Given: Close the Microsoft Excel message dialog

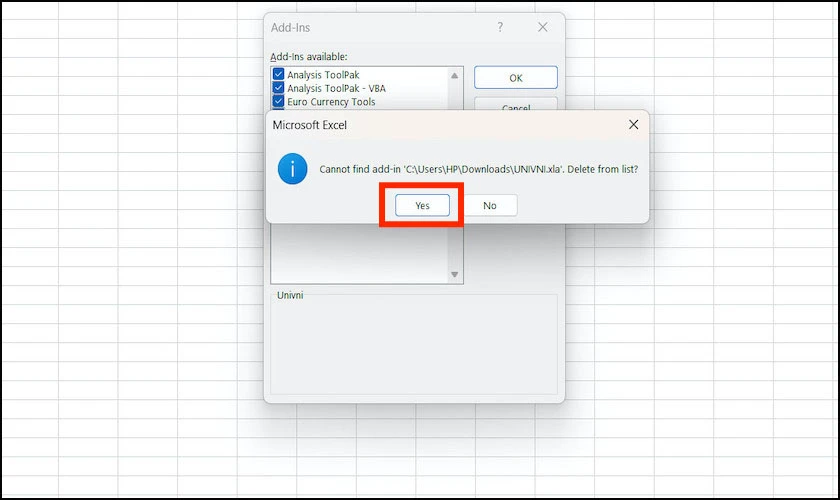Looking at the screenshot, I should [633, 124].
